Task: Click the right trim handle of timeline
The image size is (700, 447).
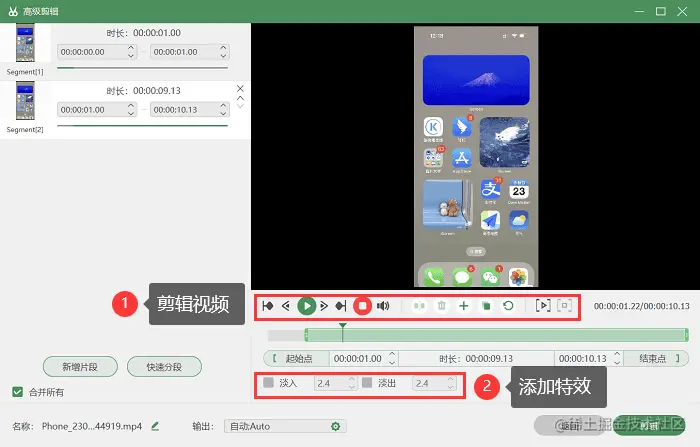Action: [x=686, y=335]
